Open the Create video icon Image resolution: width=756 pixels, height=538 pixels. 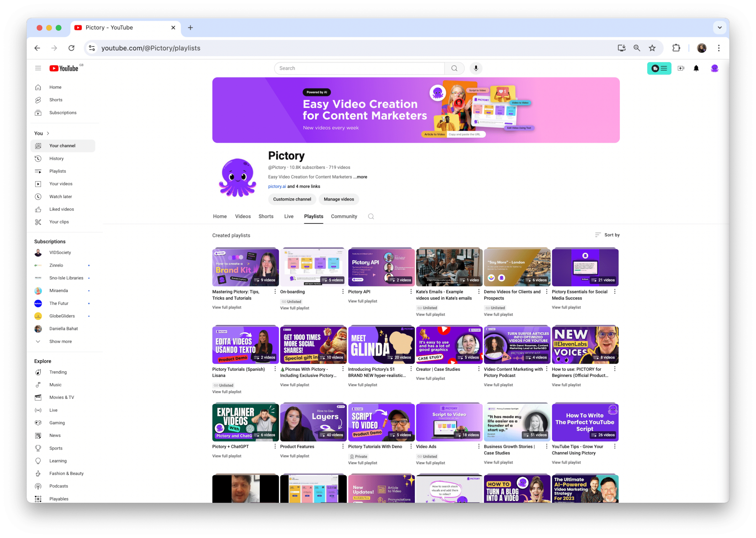click(x=681, y=68)
